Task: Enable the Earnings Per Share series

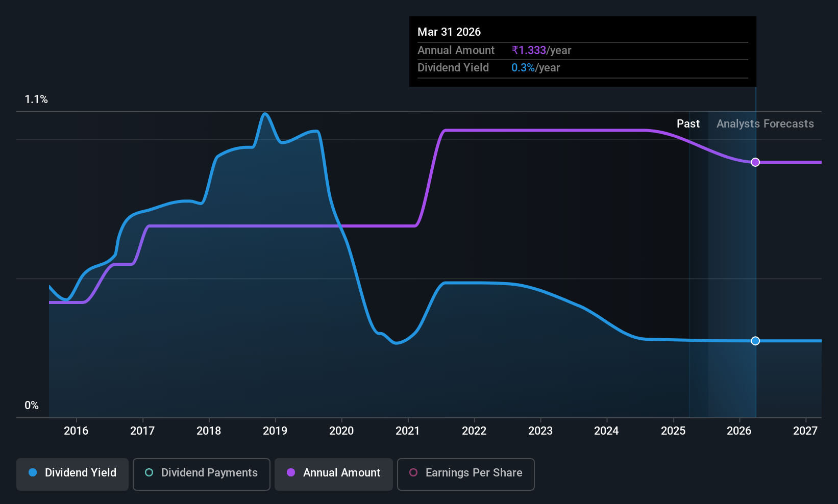Action: click(x=466, y=474)
